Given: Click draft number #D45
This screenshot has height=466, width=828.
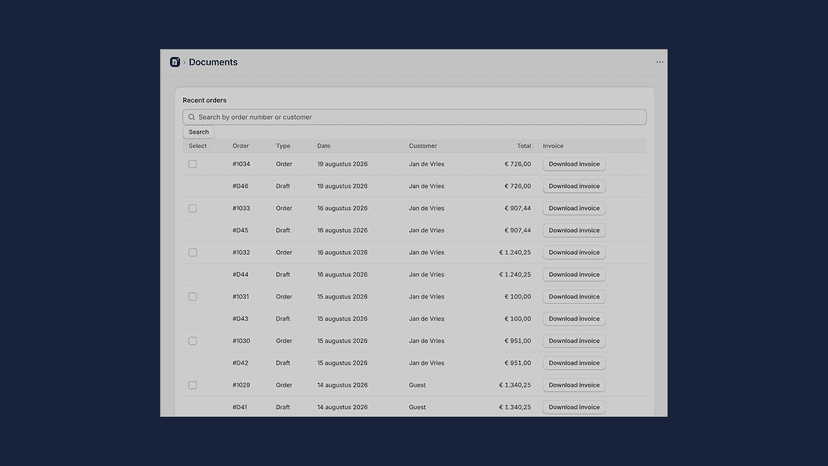Looking at the screenshot, I should 240,231.
